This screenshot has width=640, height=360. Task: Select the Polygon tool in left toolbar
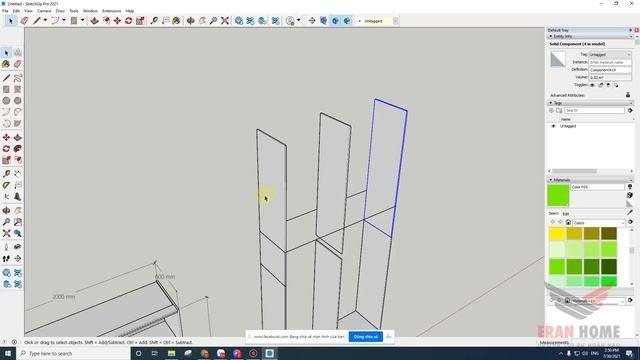tap(18, 100)
